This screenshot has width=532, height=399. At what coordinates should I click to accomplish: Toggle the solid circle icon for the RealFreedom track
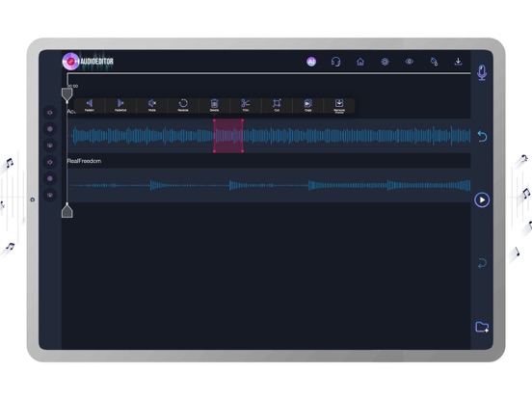50,178
